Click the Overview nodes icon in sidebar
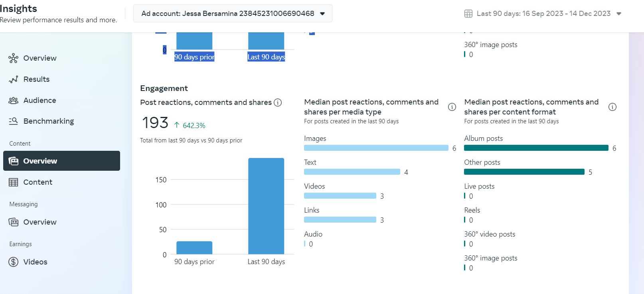Screen dimensions: 644x294 pos(14,58)
